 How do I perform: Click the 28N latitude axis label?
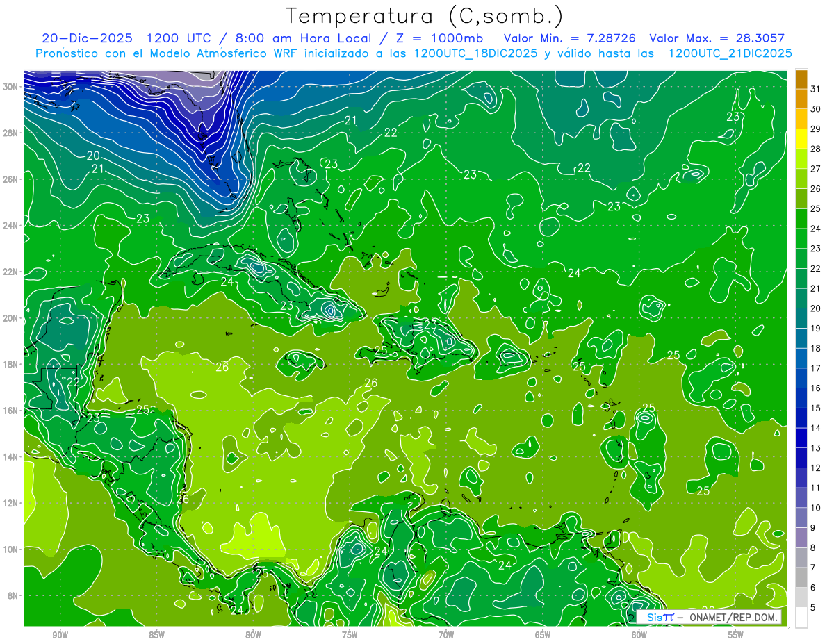point(12,133)
